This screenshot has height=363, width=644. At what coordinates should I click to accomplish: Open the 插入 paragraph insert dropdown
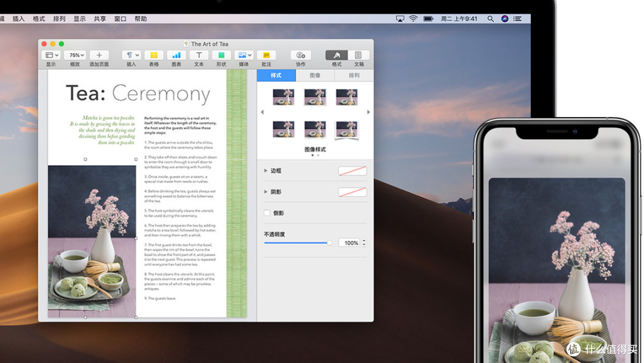(131, 55)
